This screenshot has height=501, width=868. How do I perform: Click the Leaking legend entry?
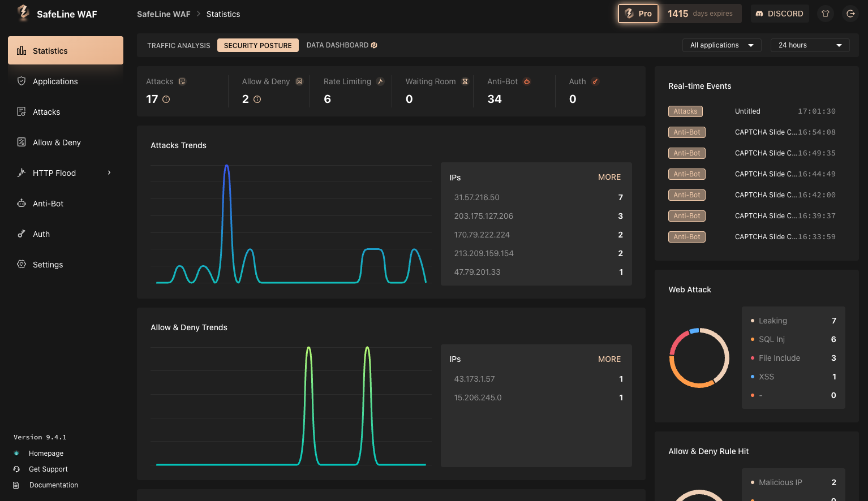point(793,321)
